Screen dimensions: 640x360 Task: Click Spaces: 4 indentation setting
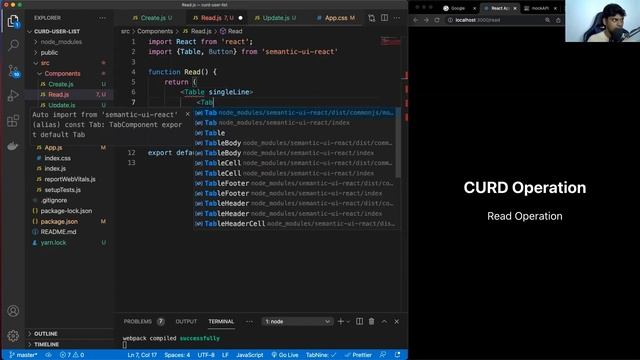click(177, 355)
